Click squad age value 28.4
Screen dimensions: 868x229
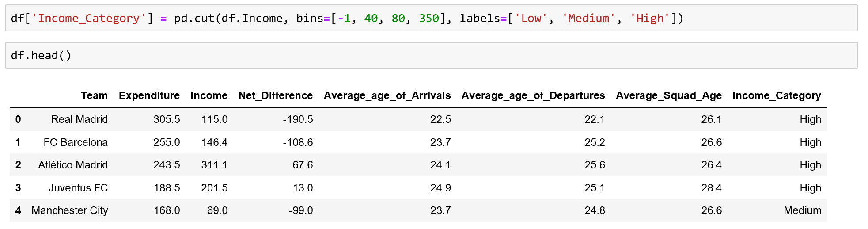point(711,188)
